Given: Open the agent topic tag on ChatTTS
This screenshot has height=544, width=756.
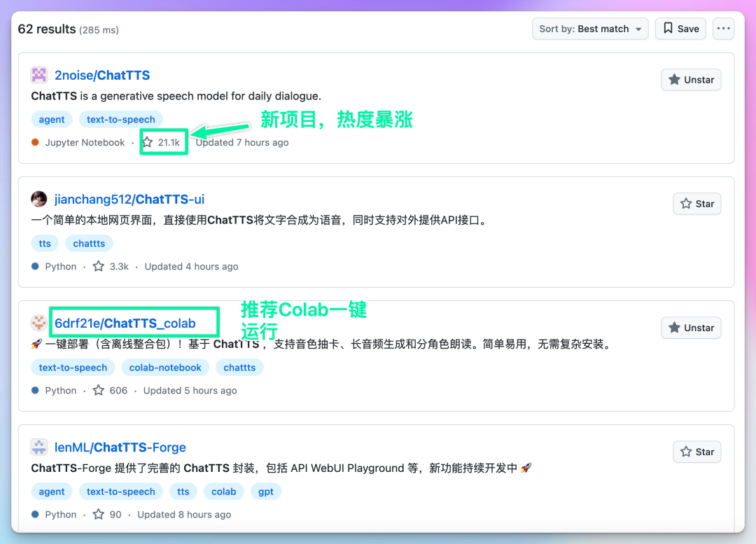Looking at the screenshot, I should 52,119.
